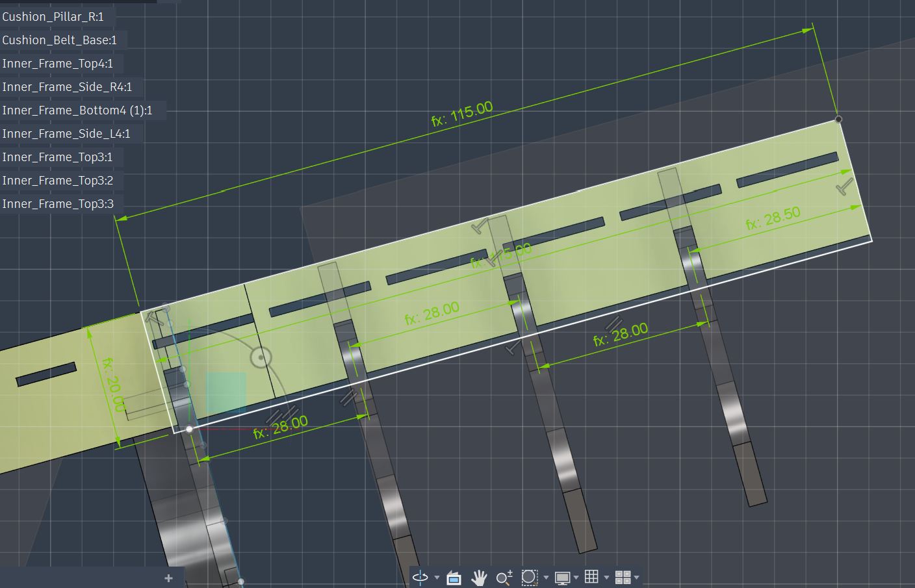The width and height of the screenshot is (915, 588).
Task: Choose the Zoom Window tool icon
Action: coord(530,577)
